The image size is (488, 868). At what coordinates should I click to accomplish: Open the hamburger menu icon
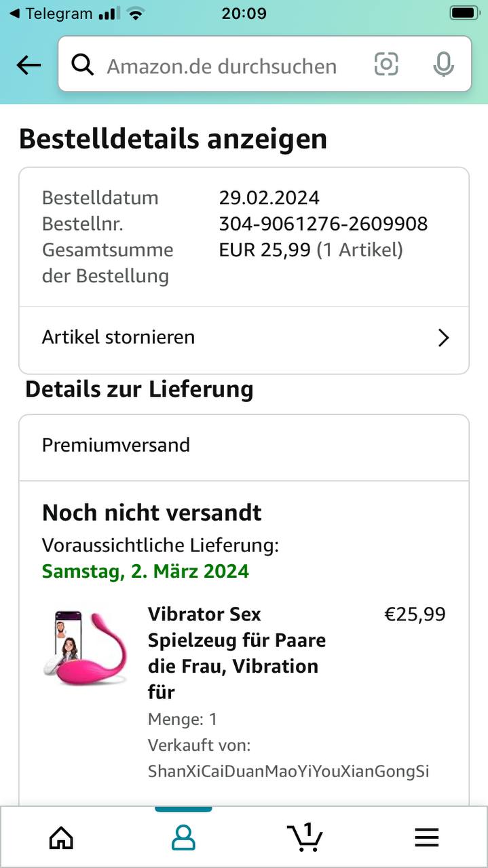click(x=426, y=838)
